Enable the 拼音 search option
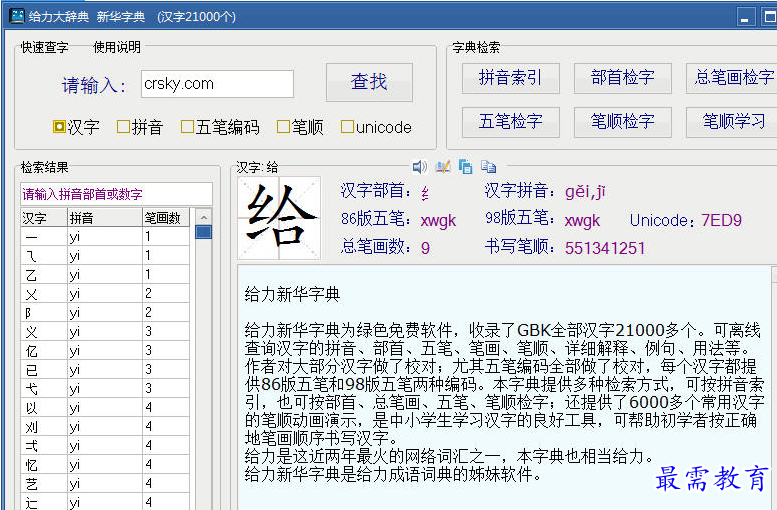This screenshot has width=777, height=510. pyautogui.click(x=123, y=127)
